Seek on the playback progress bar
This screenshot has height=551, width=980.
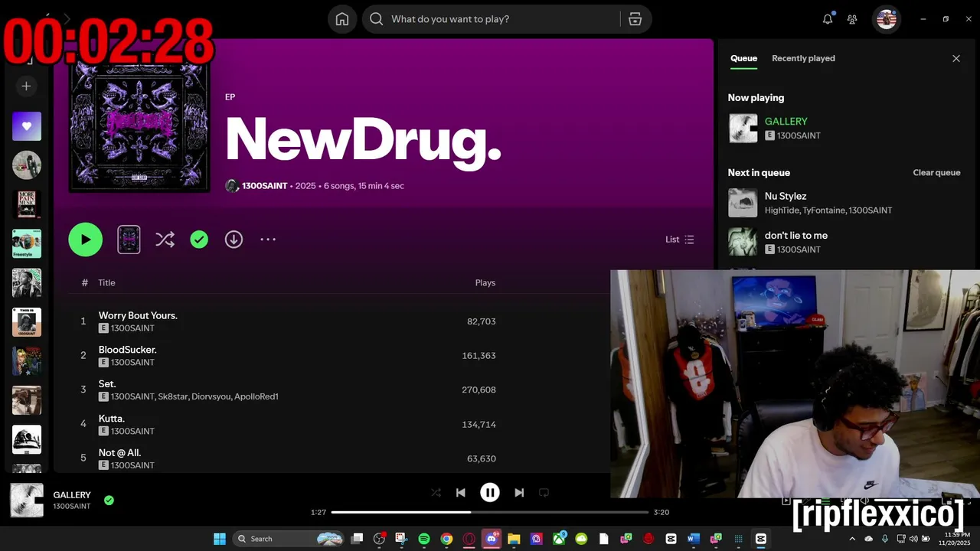point(490,512)
